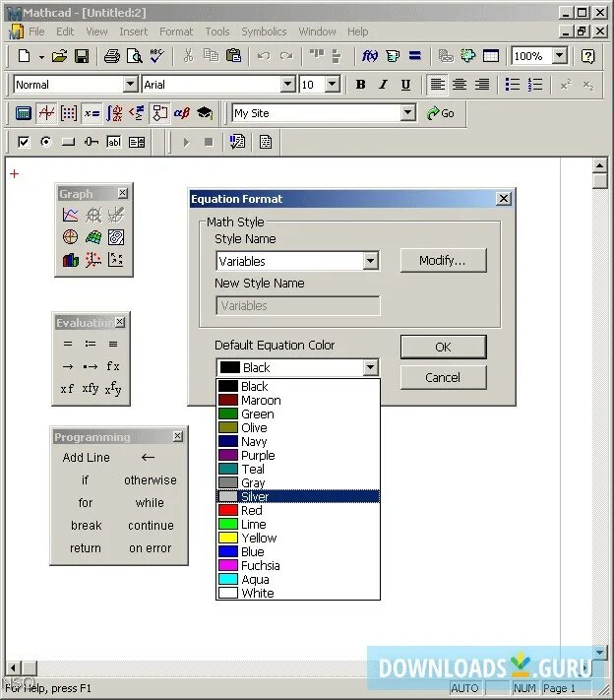Expand the My Site address dropdown

coord(407,112)
